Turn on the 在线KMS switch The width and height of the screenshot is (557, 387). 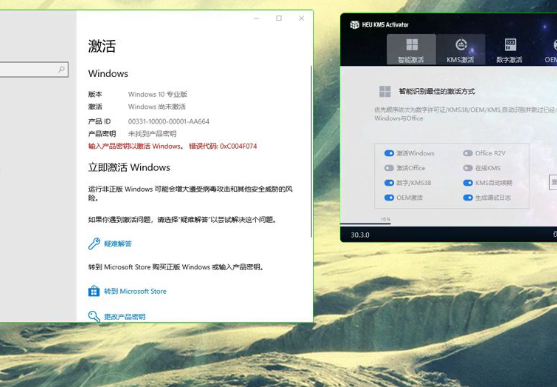(x=468, y=168)
